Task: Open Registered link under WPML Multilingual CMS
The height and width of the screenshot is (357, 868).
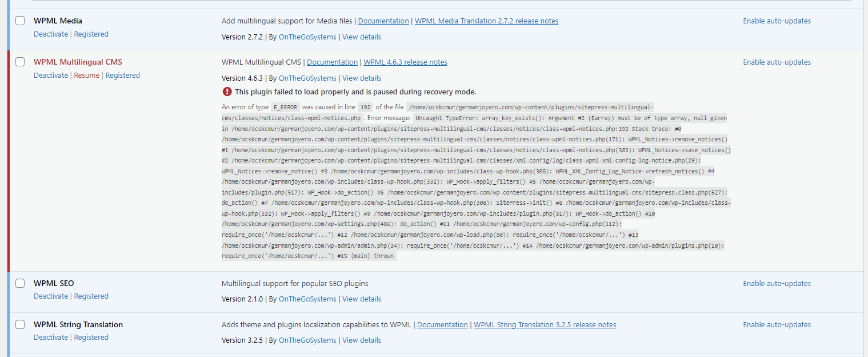Action: [122, 76]
